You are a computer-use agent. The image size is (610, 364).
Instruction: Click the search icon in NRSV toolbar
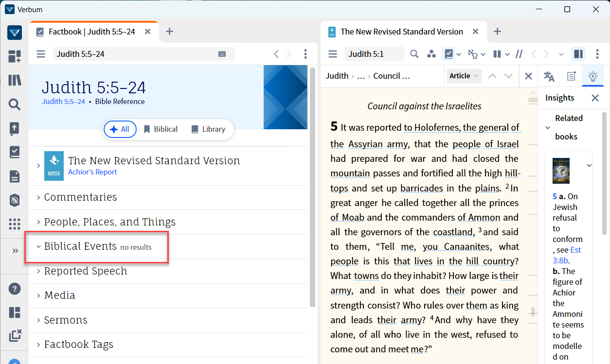click(x=414, y=54)
